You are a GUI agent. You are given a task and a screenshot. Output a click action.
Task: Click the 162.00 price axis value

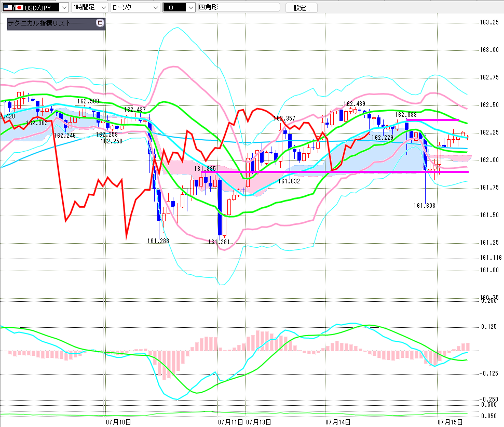pos(489,160)
